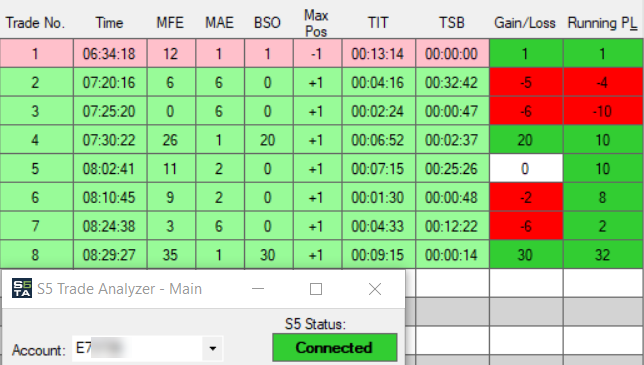This screenshot has width=644, height=365.
Task: Click the Running PL column header
Action: tap(603, 23)
